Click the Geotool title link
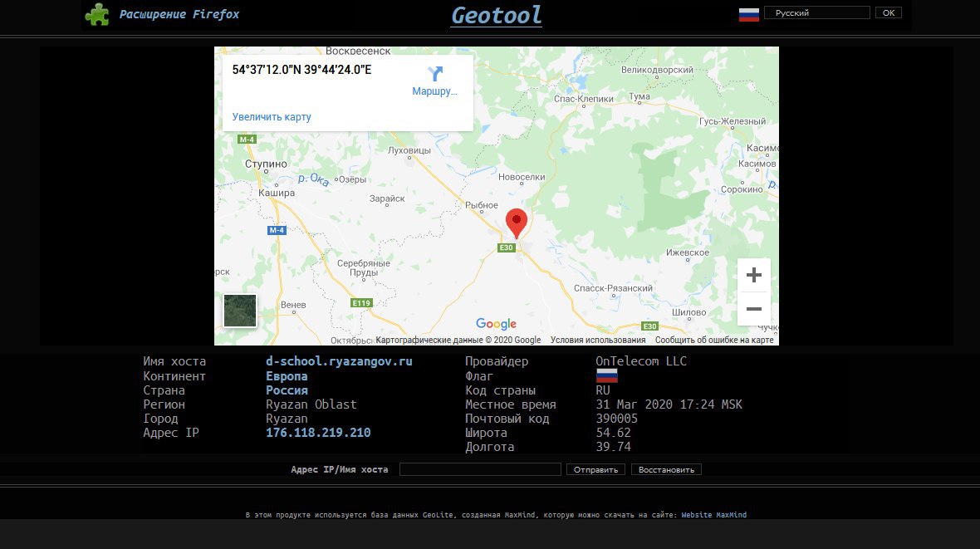The image size is (980, 549). point(497,15)
